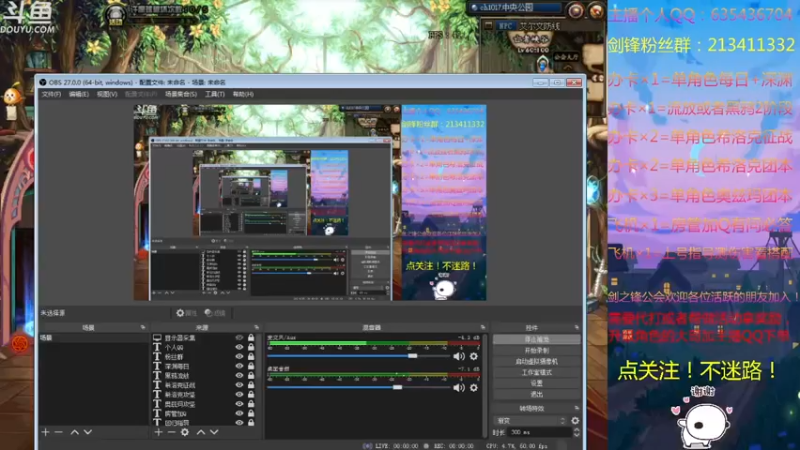This screenshot has height=450, width=800.
Task: Click the 退出 exit button
Action: coord(537,394)
